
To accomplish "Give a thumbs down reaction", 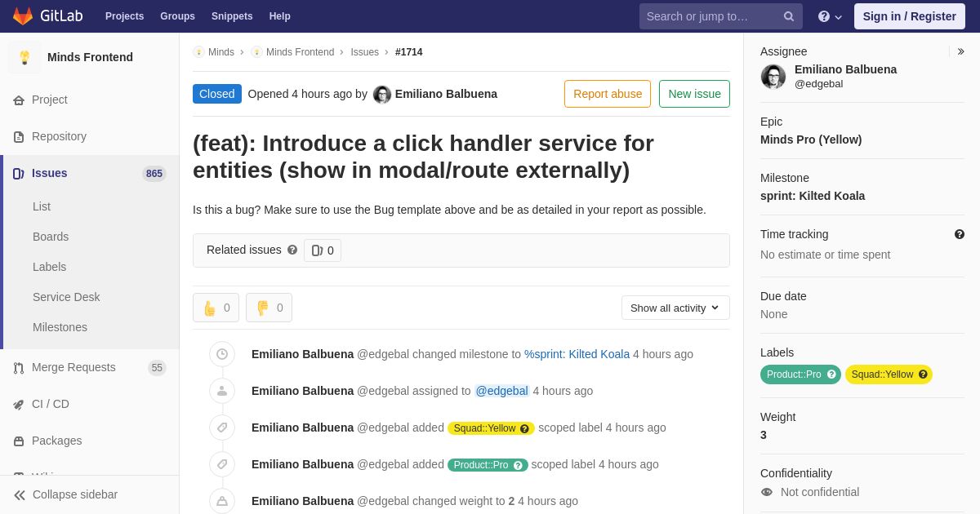I will [x=269, y=308].
